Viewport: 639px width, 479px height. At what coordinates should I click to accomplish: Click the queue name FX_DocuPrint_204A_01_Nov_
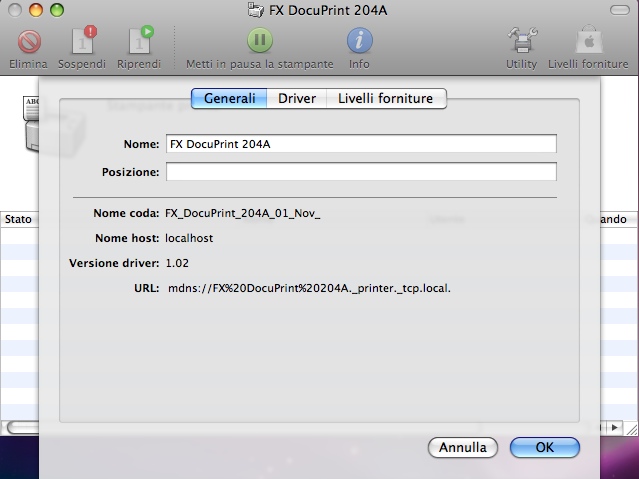point(242,213)
